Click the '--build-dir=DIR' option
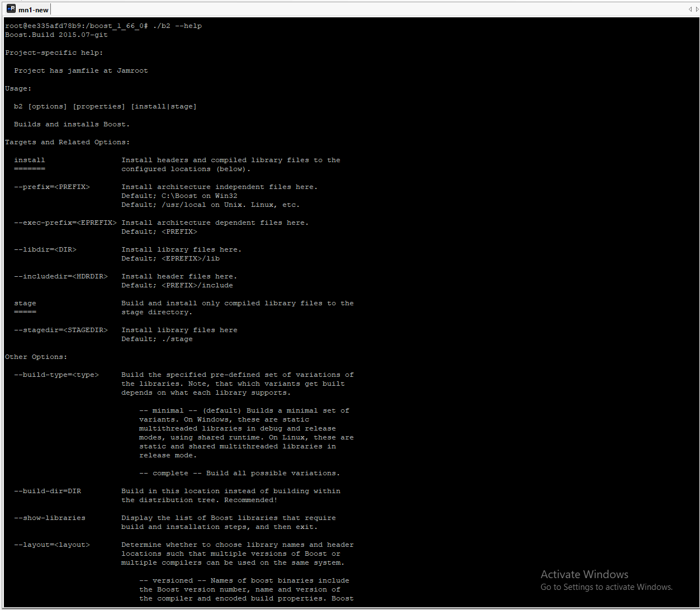700x610 pixels. [x=48, y=491]
